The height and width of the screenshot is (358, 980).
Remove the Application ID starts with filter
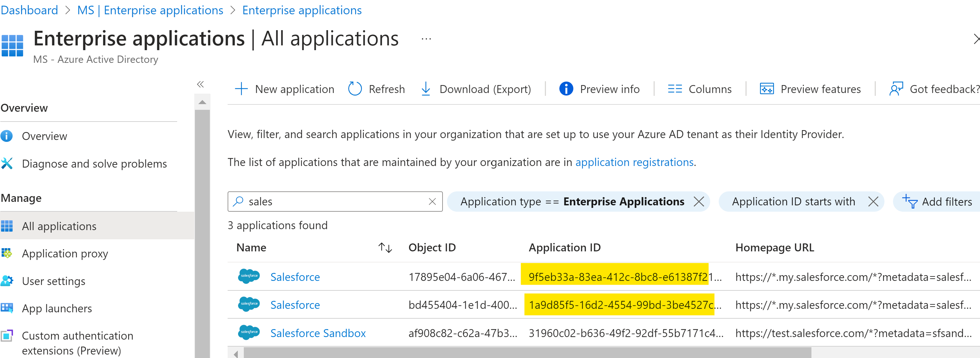click(x=873, y=201)
